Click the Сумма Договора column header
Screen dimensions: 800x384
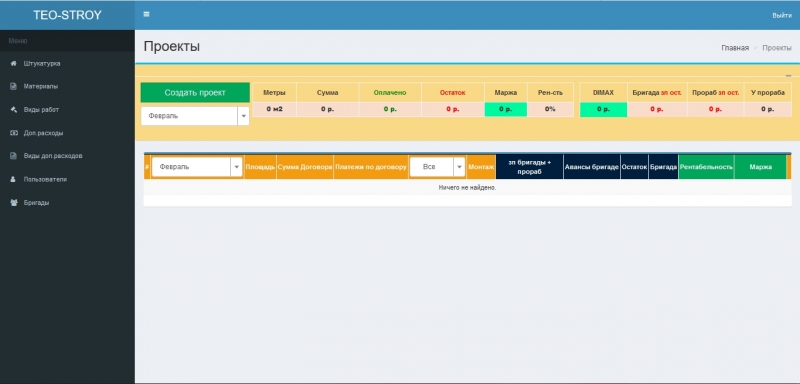click(305, 167)
